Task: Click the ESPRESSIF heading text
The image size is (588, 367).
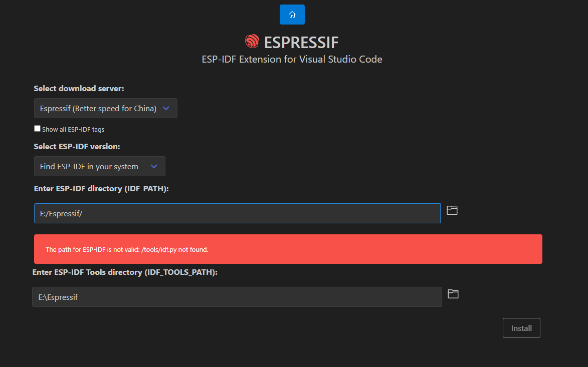Action: tap(301, 43)
